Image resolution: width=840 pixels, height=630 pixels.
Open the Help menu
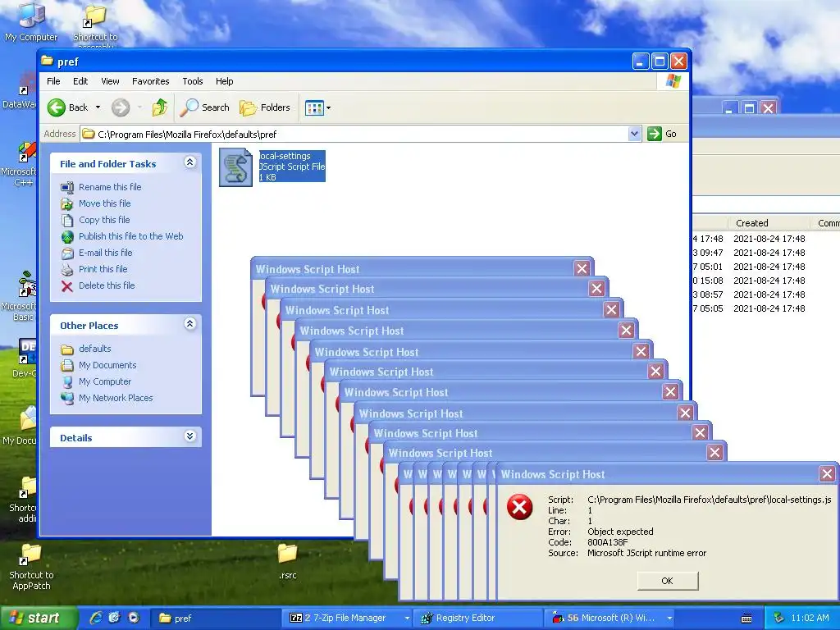(x=225, y=81)
